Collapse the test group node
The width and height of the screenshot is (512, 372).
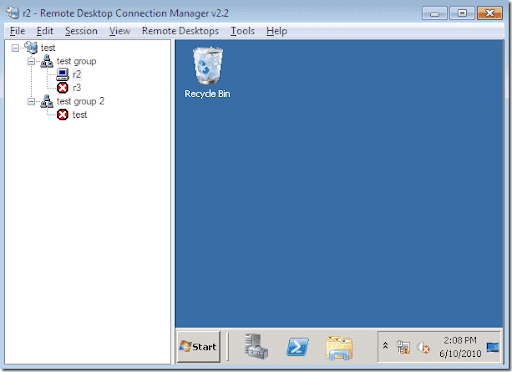31,61
